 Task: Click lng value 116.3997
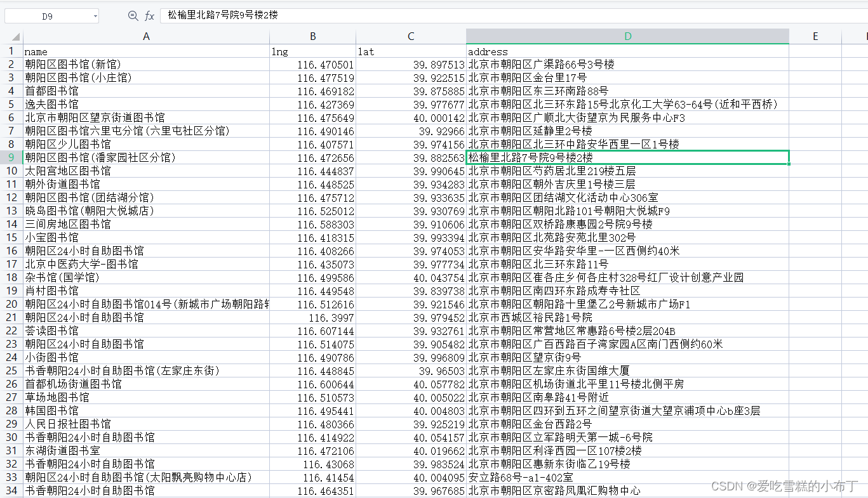click(312, 317)
